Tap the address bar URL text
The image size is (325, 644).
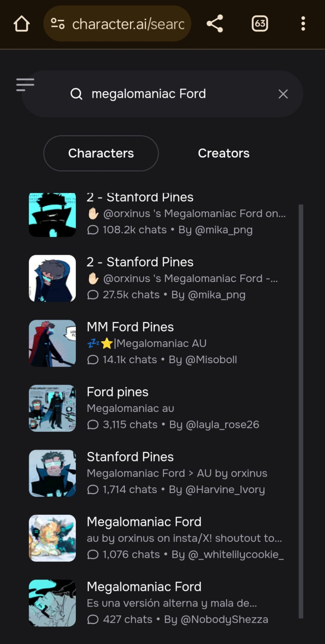(128, 24)
